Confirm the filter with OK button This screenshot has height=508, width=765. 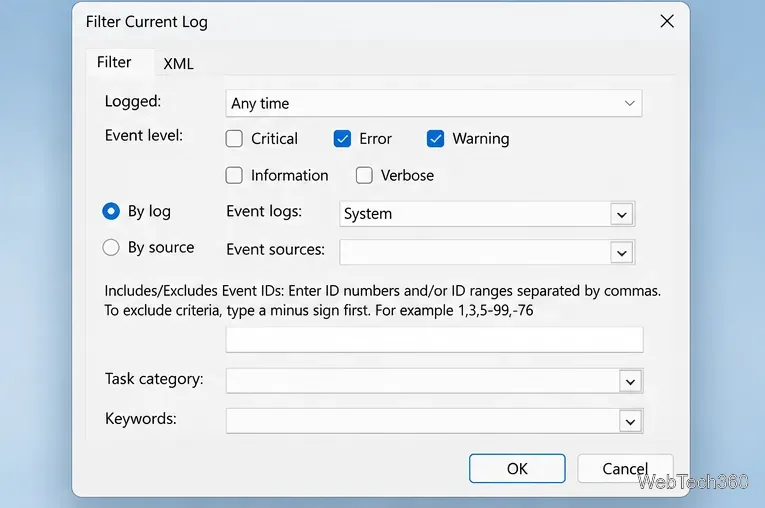517,468
